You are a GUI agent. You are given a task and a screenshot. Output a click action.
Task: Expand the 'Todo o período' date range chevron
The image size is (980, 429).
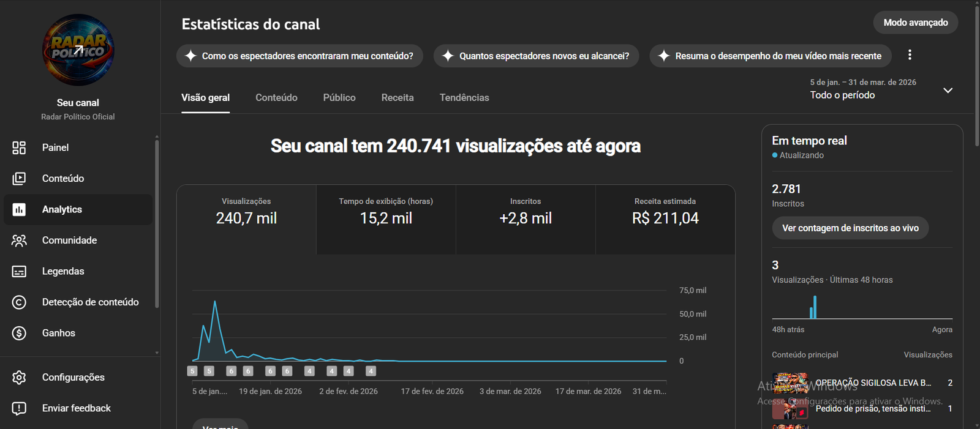(948, 91)
